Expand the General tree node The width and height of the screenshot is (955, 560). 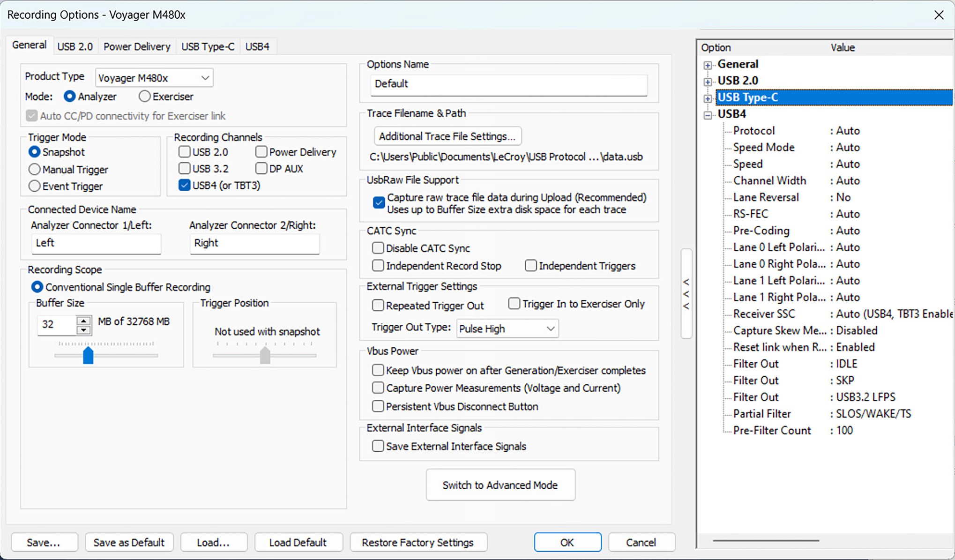click(x=708, y=65)
